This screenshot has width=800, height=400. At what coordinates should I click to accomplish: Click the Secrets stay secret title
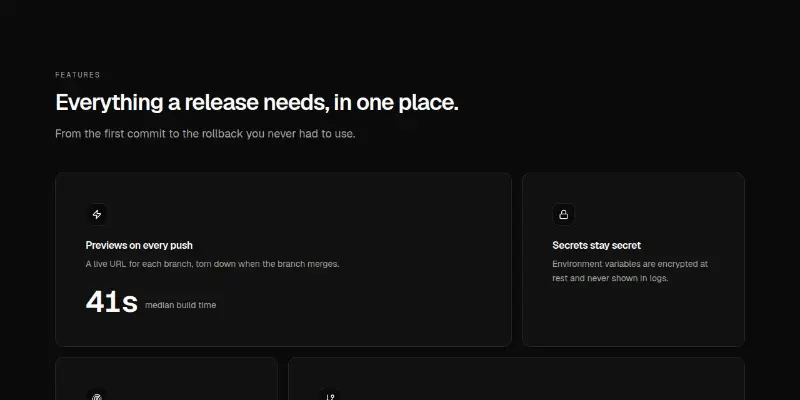coord(596,245)
